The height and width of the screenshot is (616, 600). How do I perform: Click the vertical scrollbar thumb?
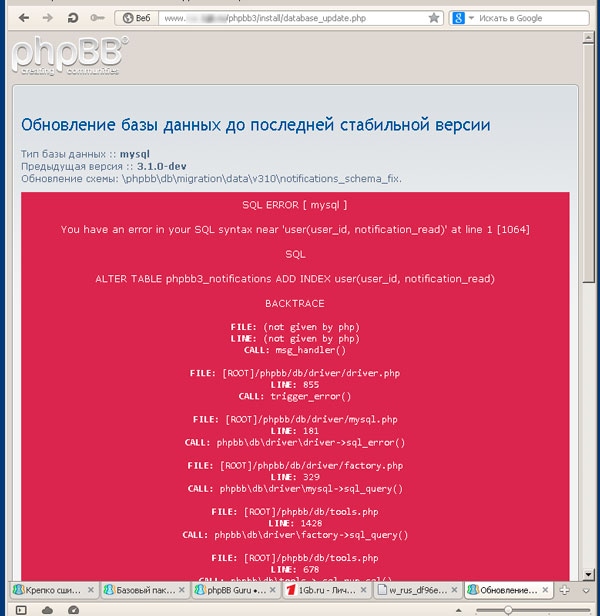coord(588,163)
